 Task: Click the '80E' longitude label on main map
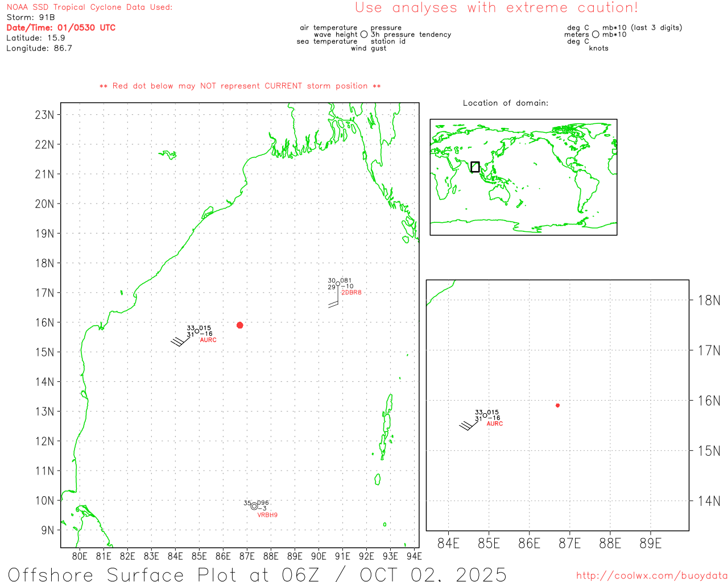[80, 556]
